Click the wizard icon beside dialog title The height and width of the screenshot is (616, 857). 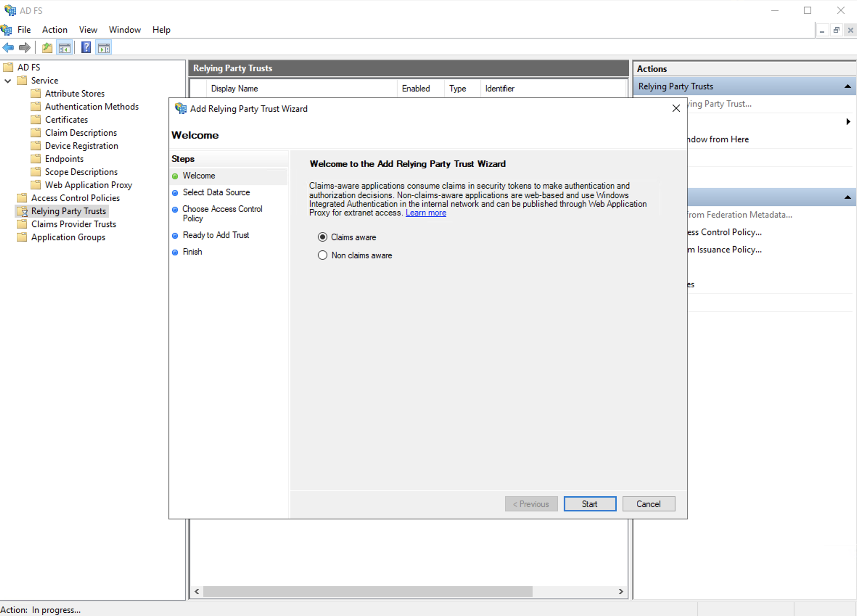[x=181, y=108]
